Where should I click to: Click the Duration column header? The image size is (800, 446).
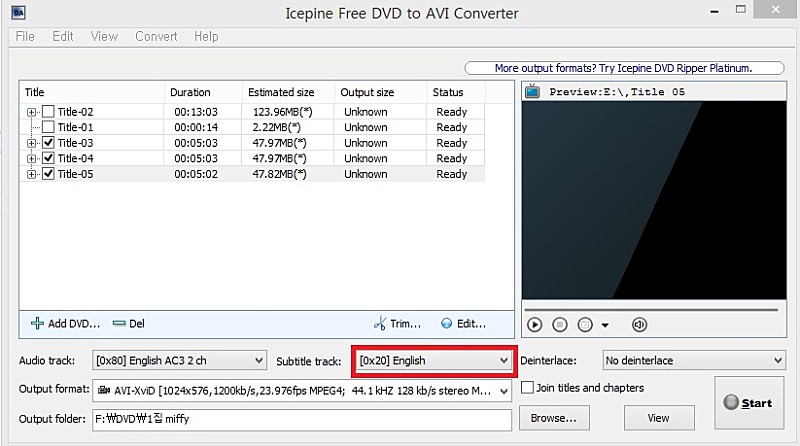point(203,92)
